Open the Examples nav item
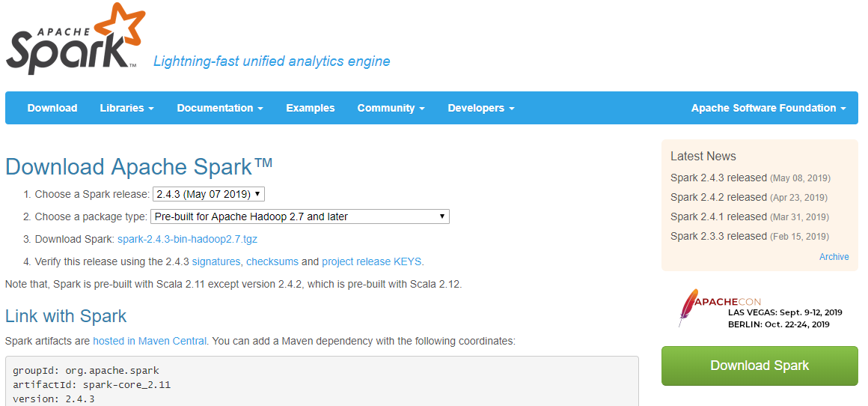 (311, 108)
